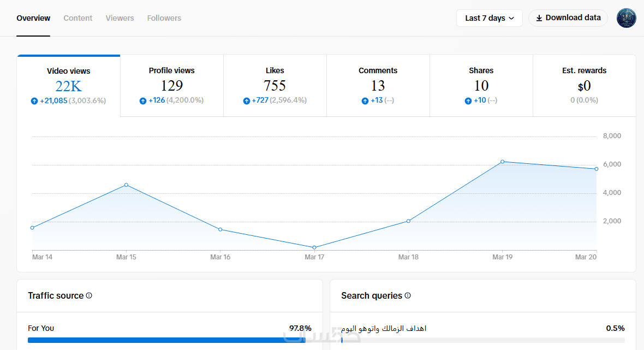Open the Viewers tab

120,18
